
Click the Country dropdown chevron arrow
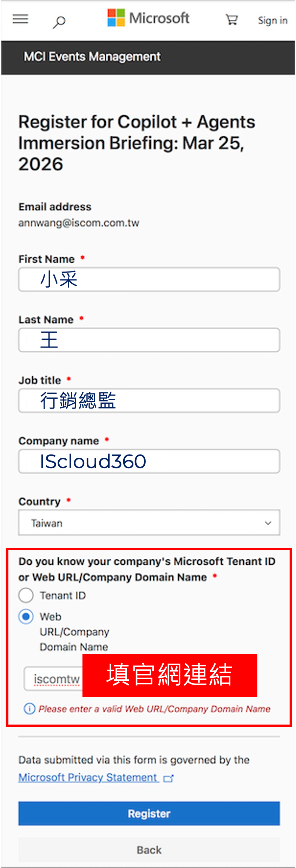coord(268,523)
